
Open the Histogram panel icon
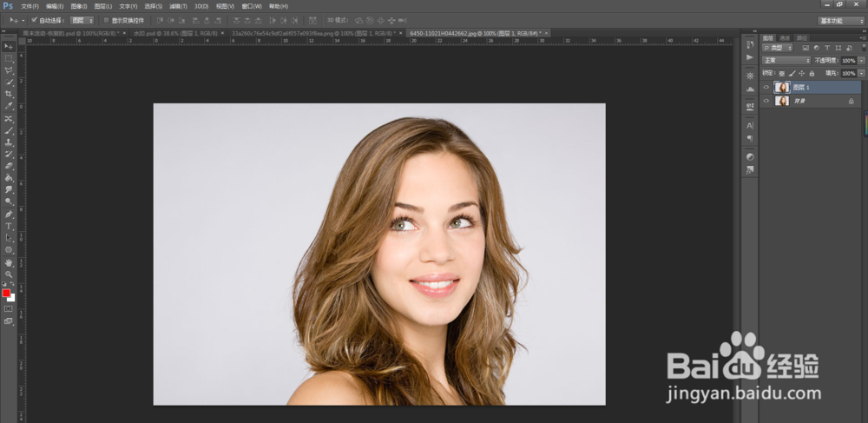point(750,89)
